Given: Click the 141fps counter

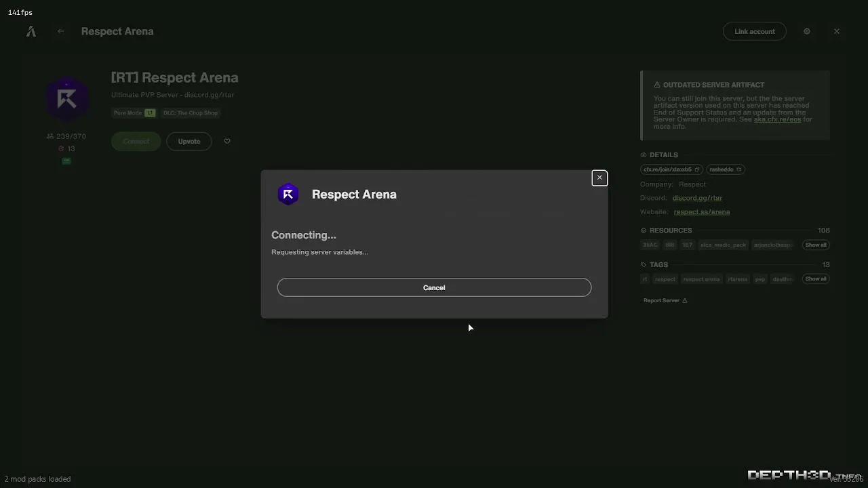Looking at the screenshot, I should click(x=20, y=13).
